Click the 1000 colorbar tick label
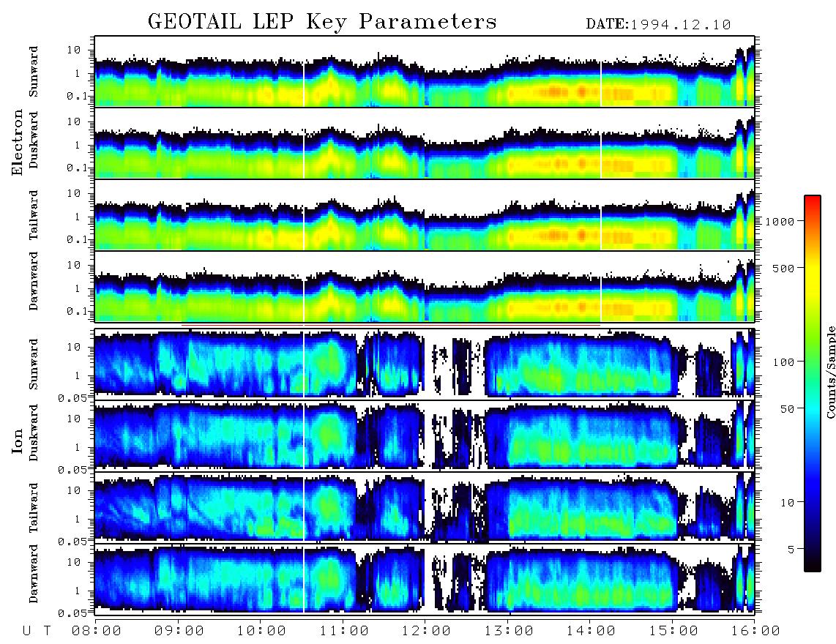This screenshot has width=836, height=644. click(780, 221)
